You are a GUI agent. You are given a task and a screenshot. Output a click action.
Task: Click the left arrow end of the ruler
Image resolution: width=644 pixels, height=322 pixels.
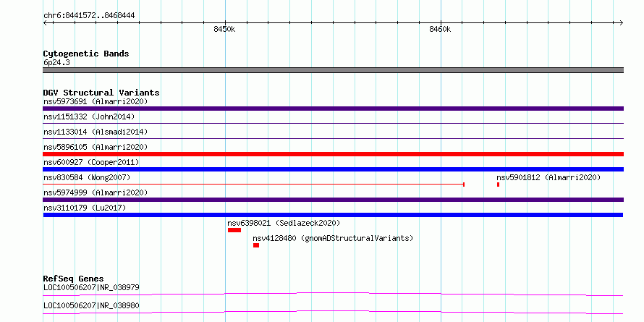pyautogui.click(x=45, y=22)
